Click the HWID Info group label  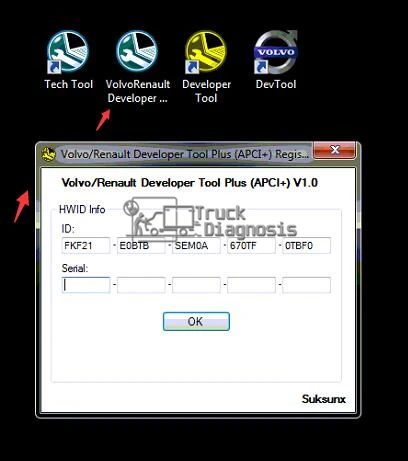pyautogui.click(x=82, y=209)
